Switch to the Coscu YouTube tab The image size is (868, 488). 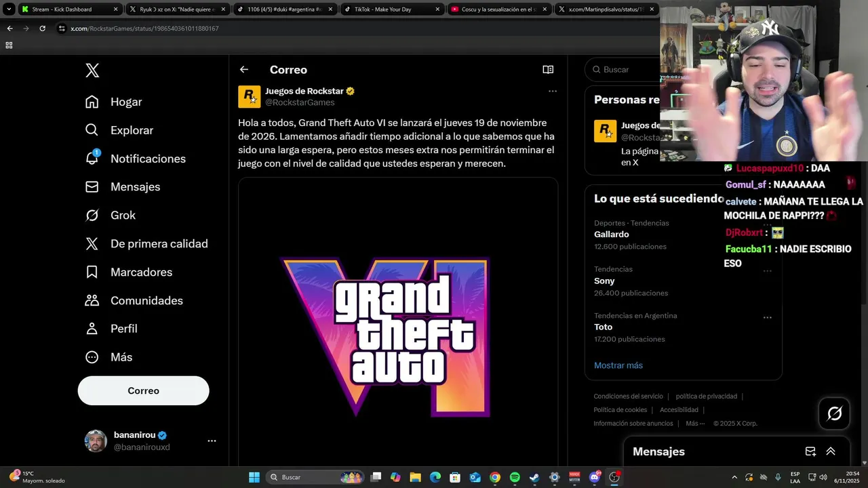[498, 9]
